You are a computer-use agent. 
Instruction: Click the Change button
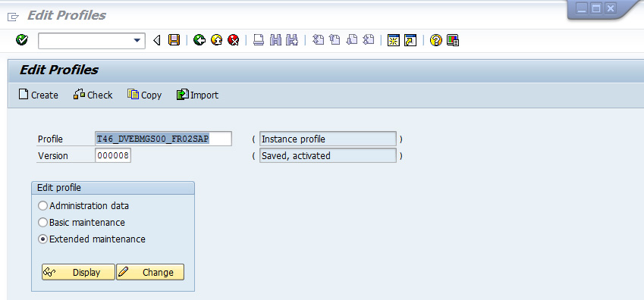[x=150, y=272]
